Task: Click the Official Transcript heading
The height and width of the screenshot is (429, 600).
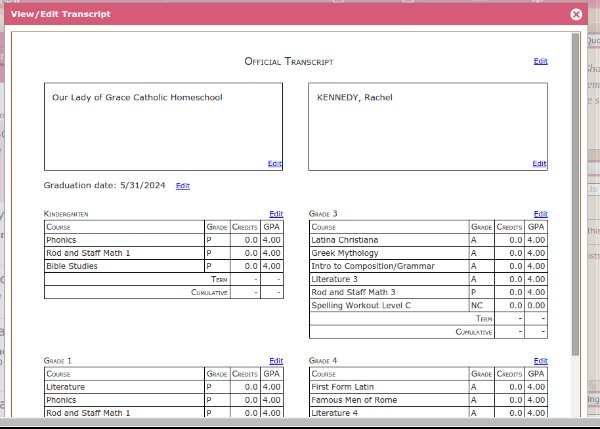Action: [x=289, y=61]
